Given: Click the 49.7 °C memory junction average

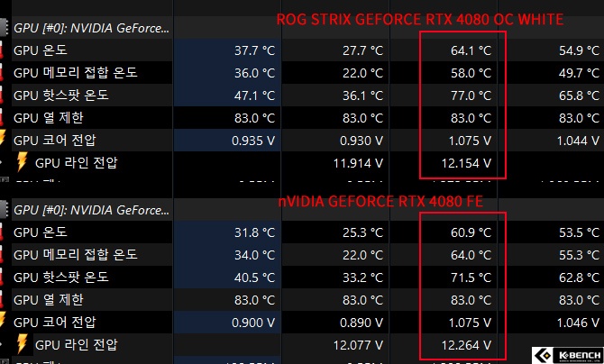Looking at the screenshot, I should [580, 73].
